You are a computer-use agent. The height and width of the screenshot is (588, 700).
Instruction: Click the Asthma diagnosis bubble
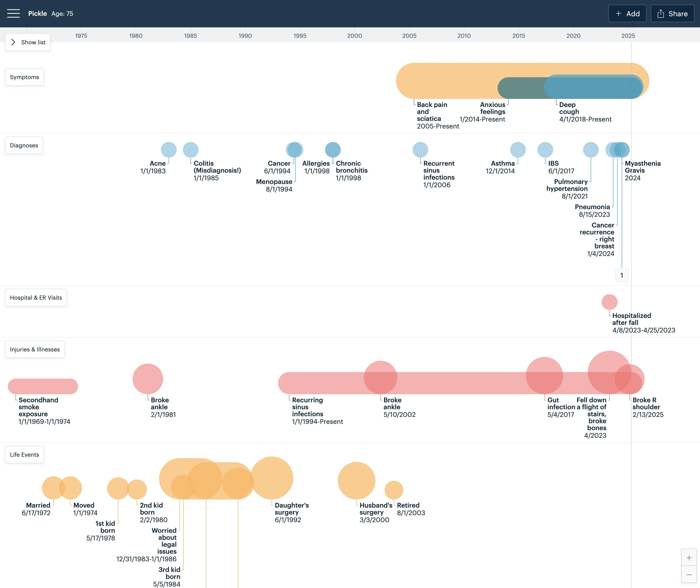[518, 150]
